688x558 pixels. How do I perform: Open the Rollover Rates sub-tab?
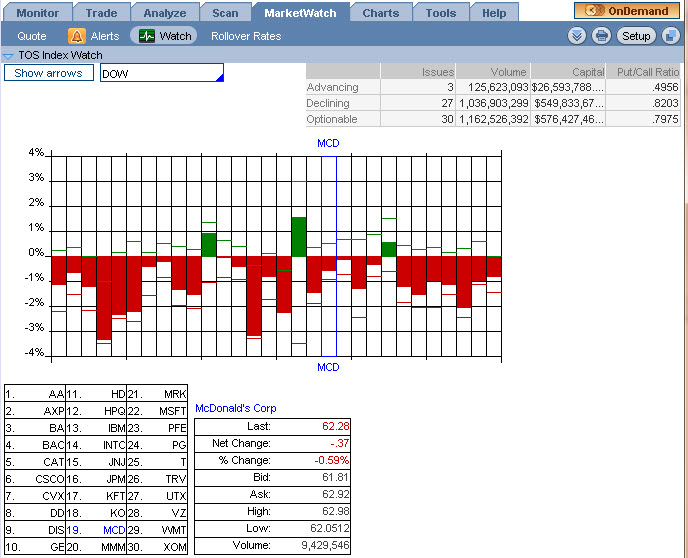[246, 36]
